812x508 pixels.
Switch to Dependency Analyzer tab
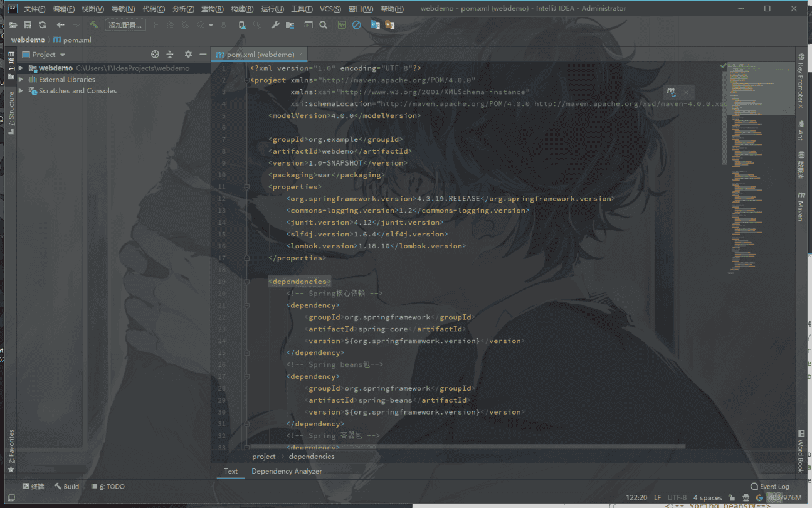287,471
